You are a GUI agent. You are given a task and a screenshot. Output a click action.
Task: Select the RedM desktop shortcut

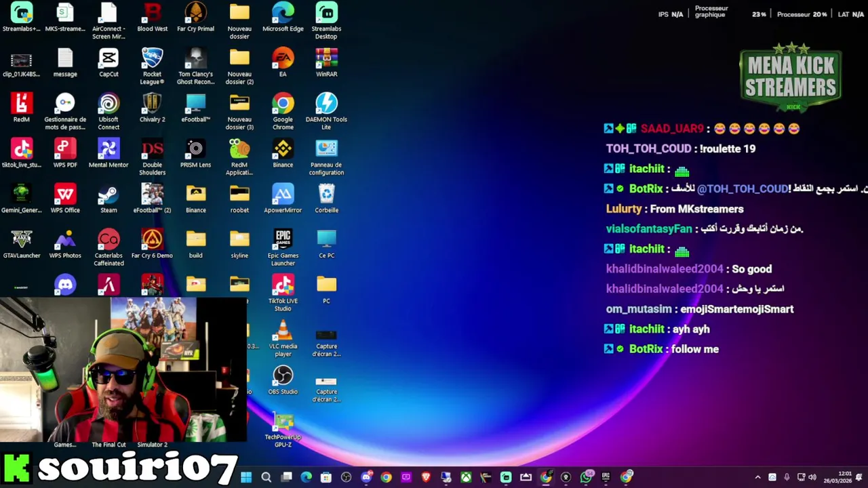coord(22,108)
